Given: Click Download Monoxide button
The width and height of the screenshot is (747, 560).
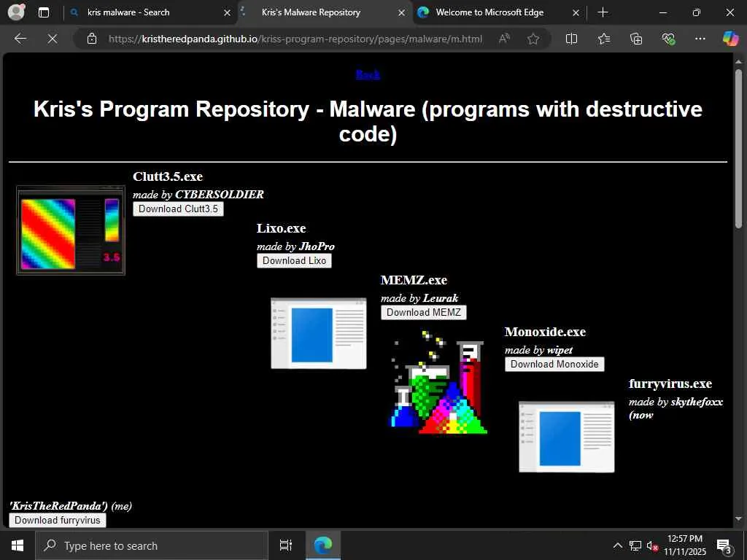Looking at the screenshot, I should click(554, 365).
